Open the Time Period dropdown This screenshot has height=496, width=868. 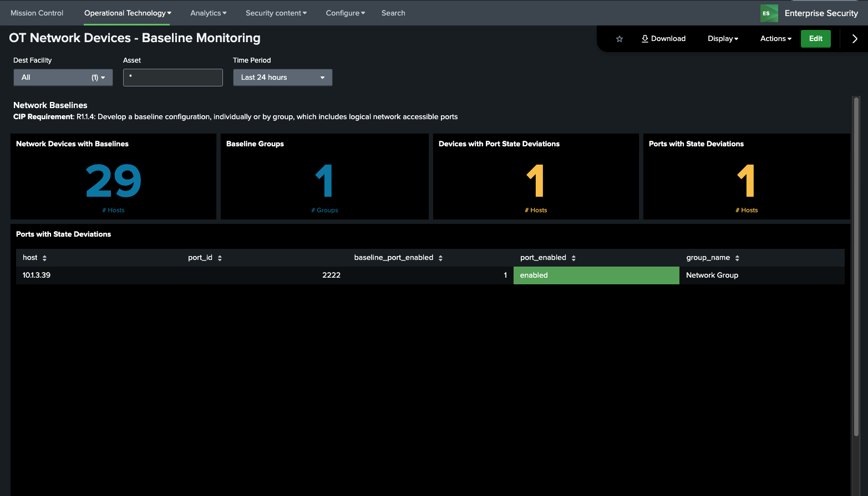(x=282, y=78)
